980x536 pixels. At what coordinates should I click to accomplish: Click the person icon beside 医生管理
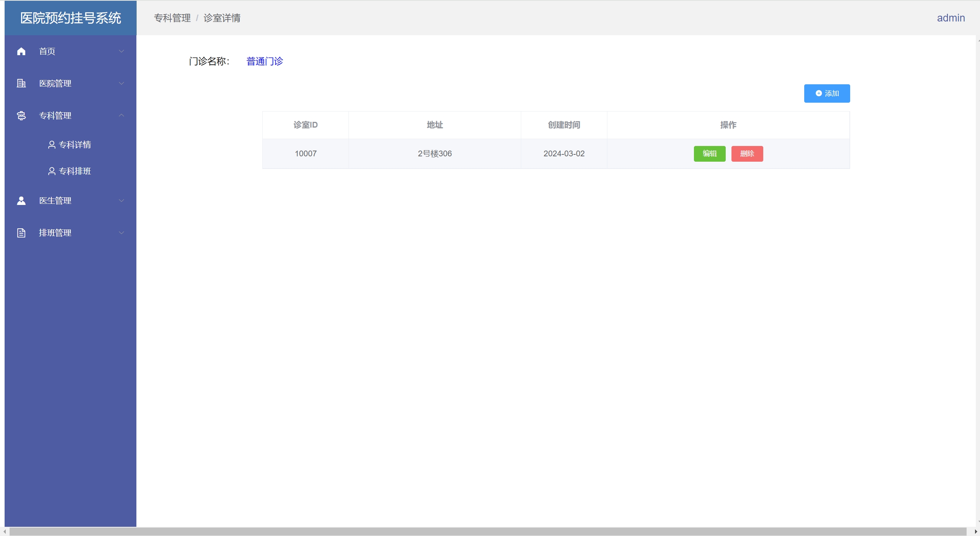(x=21, y=200)
